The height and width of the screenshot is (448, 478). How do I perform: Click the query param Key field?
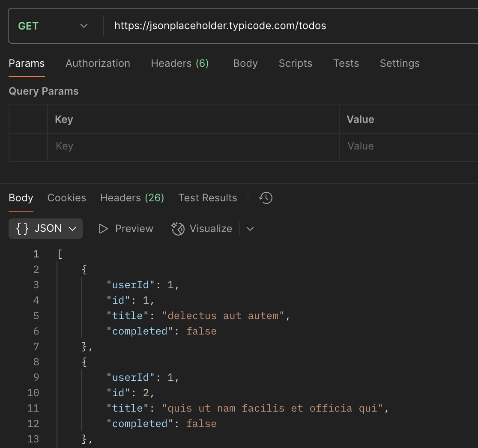(x=193, y=146)
